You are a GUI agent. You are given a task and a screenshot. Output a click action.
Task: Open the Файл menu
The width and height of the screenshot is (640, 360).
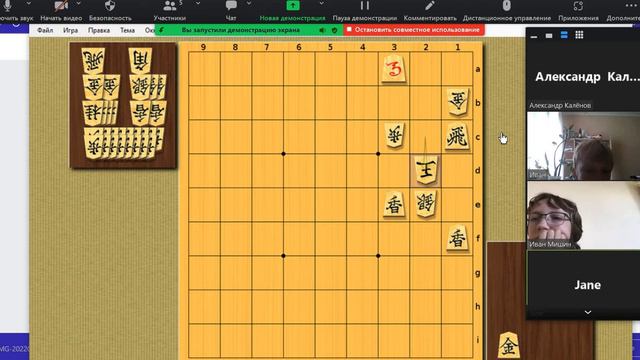[x=45, y=30]
